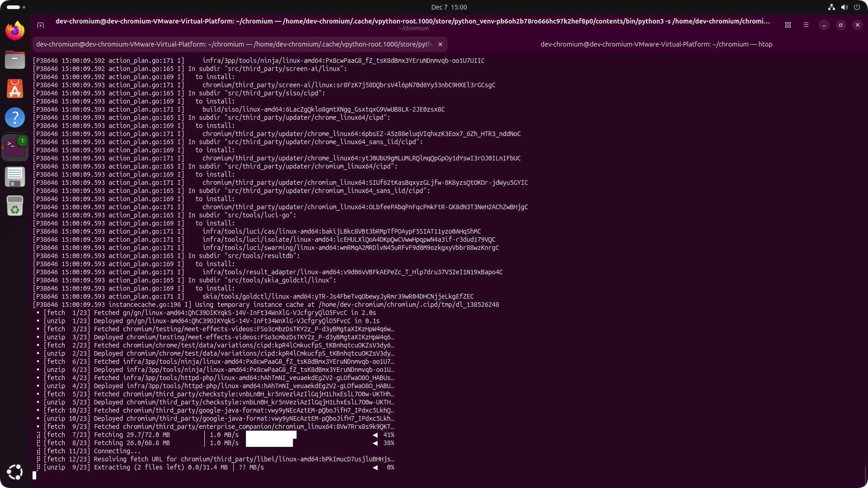Viewport: 868px width, 488px height.
Task: Click the Terminal icon in dock
Action: 15,147
